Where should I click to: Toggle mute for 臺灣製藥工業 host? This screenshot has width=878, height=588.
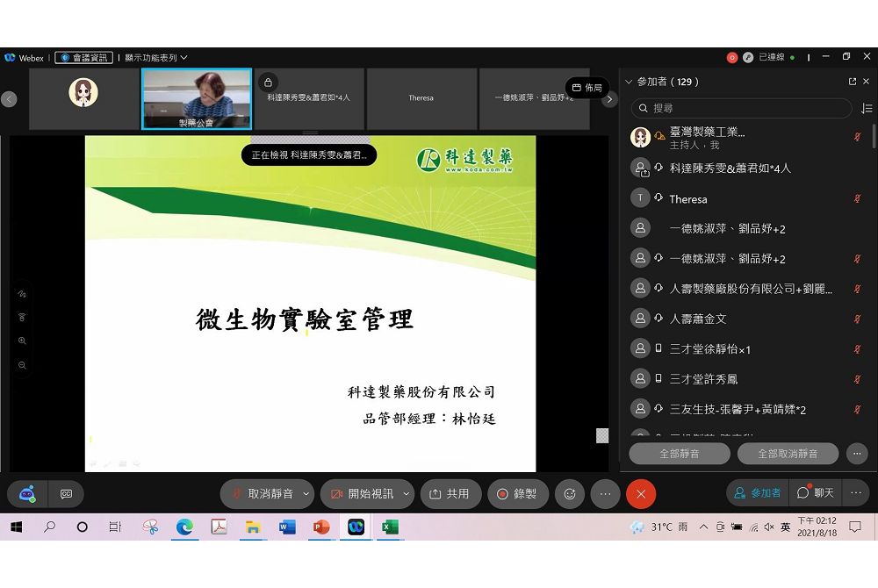click(x=857, y=137)
